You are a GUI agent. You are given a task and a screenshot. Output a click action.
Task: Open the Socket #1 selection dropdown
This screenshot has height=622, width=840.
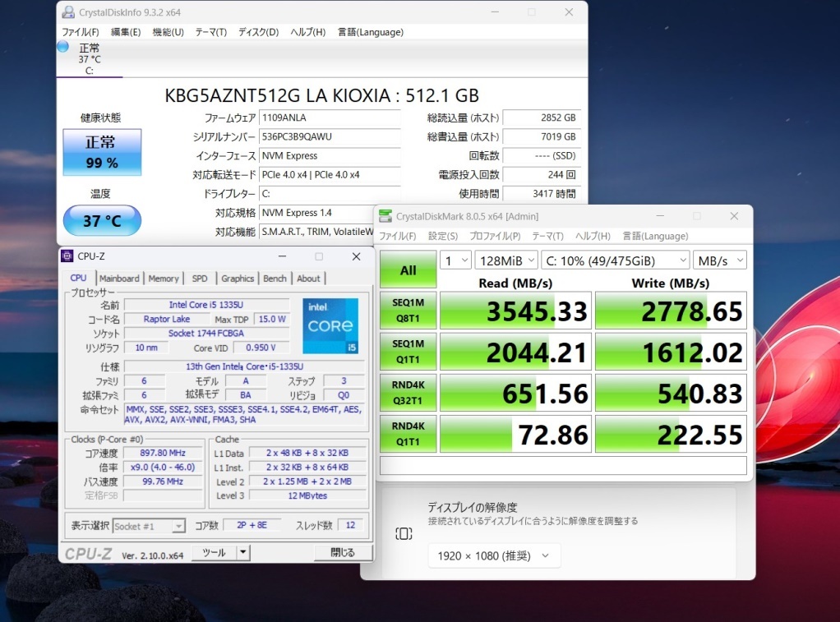149,526
